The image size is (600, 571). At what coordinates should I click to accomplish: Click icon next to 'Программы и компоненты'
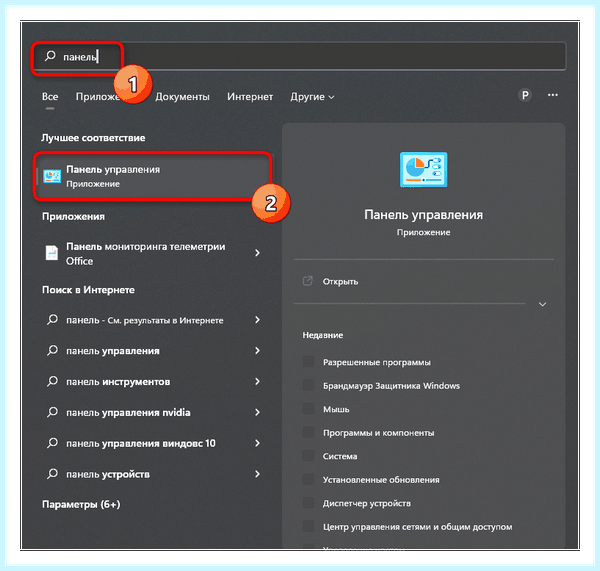click(308, 432)
